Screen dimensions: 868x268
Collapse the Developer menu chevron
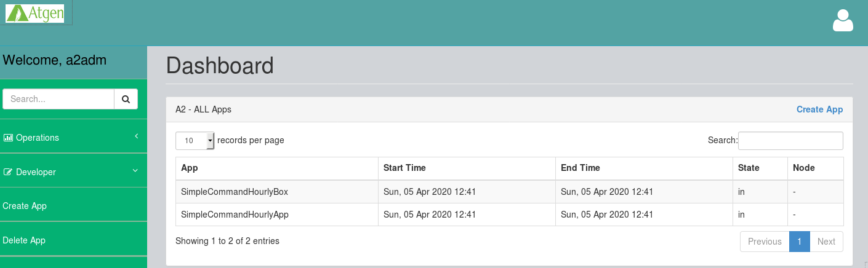pos(135,171)
